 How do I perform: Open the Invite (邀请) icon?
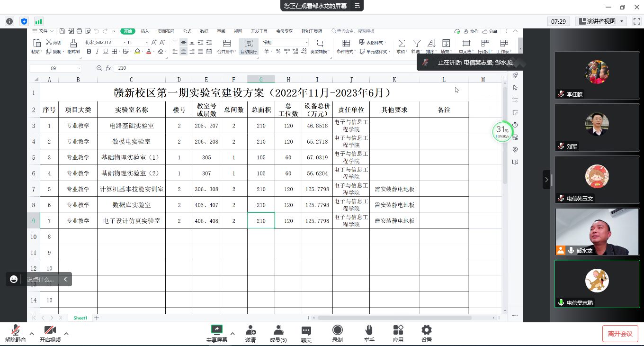[250, 334]
